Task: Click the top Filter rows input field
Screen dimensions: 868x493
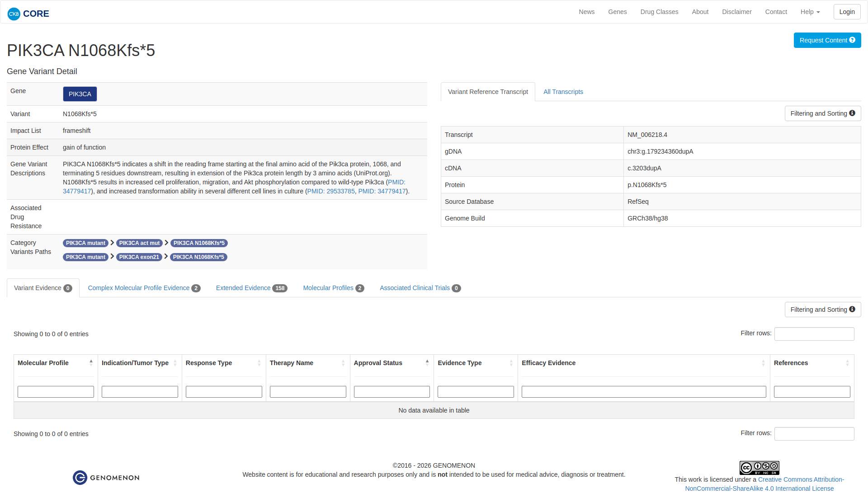Action: point(814,334)
